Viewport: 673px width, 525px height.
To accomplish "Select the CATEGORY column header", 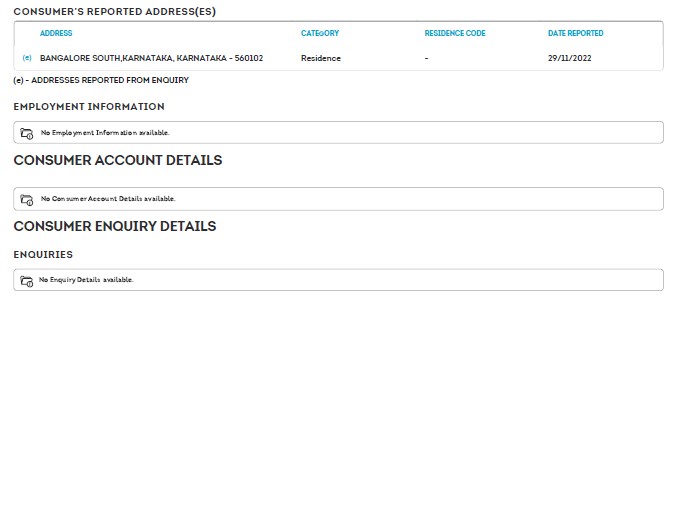I will 320,33.
